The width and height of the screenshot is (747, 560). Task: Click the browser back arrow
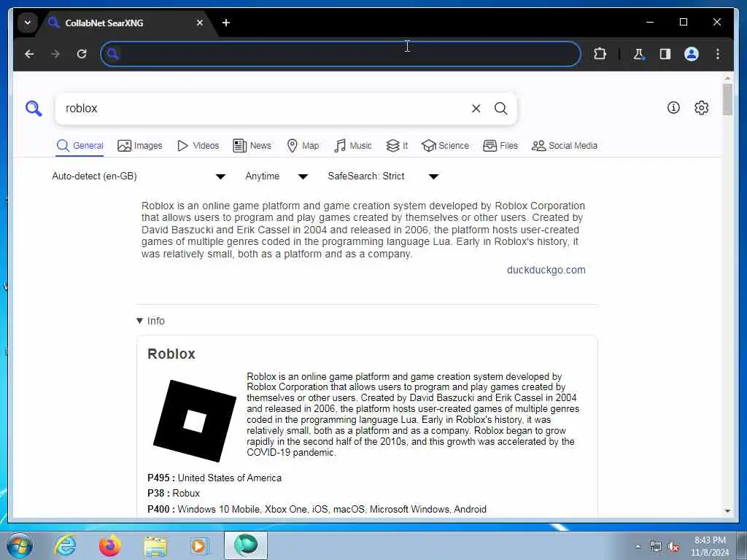[29, 54]
